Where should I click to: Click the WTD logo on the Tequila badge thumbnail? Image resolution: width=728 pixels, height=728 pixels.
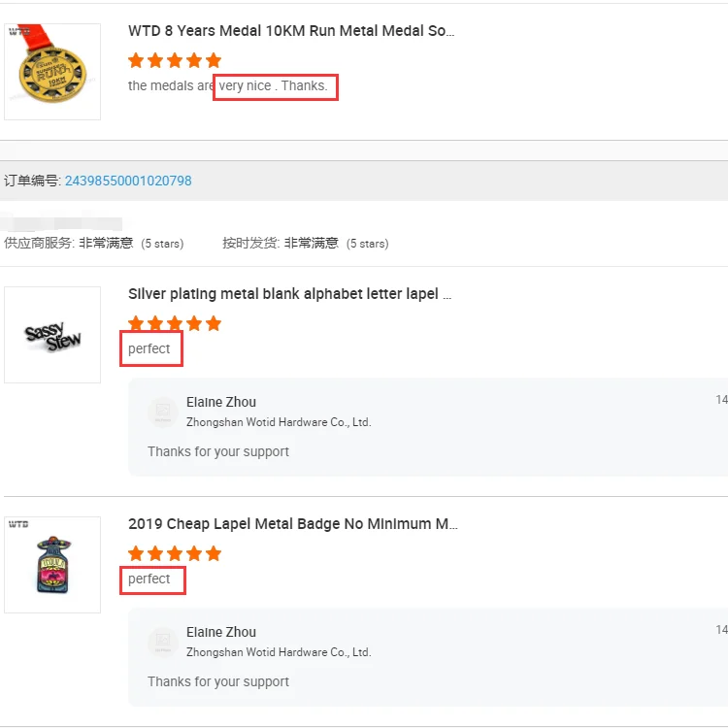18,524
